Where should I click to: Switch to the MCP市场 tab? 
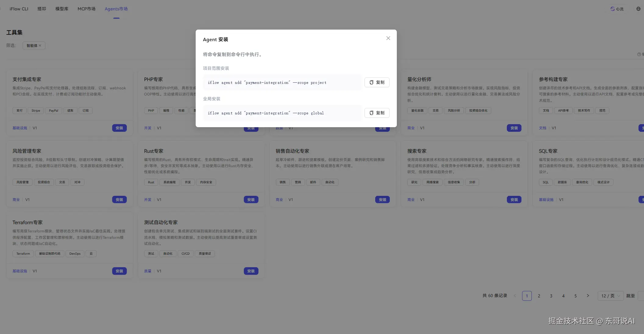(86, 9)
